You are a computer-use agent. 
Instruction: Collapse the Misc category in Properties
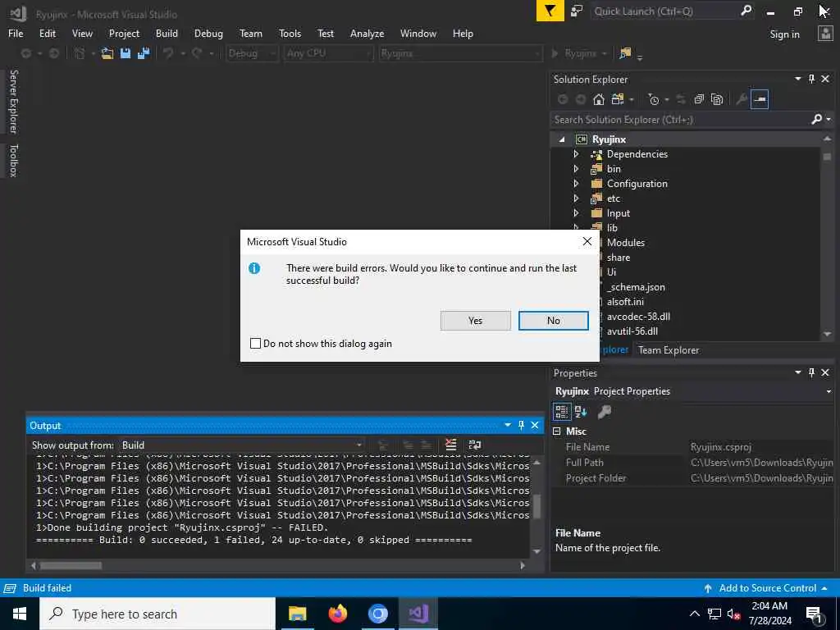pos(557,431)
